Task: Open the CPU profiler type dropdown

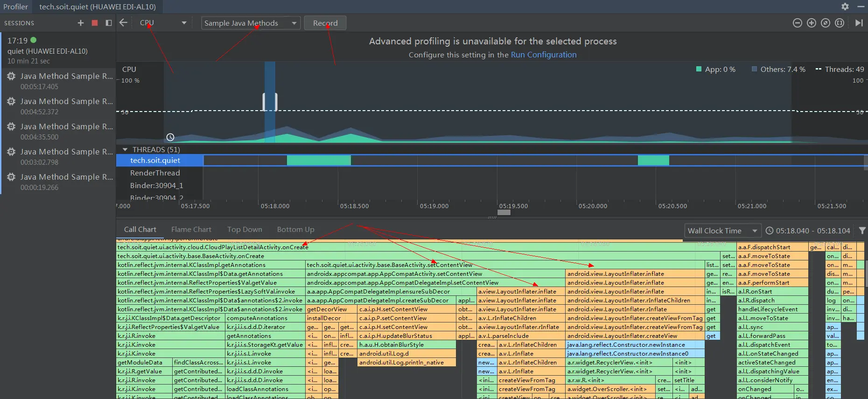Action: 163,23
